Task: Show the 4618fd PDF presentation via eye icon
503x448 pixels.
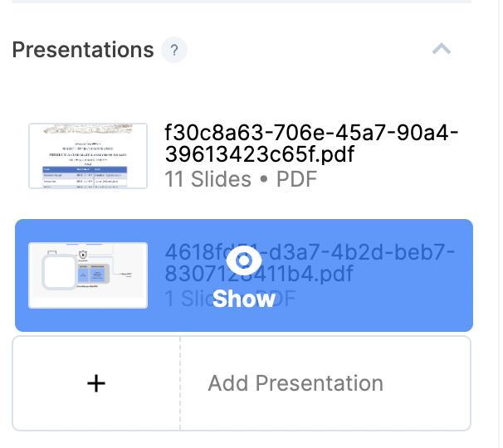Action: pos(244,261)
